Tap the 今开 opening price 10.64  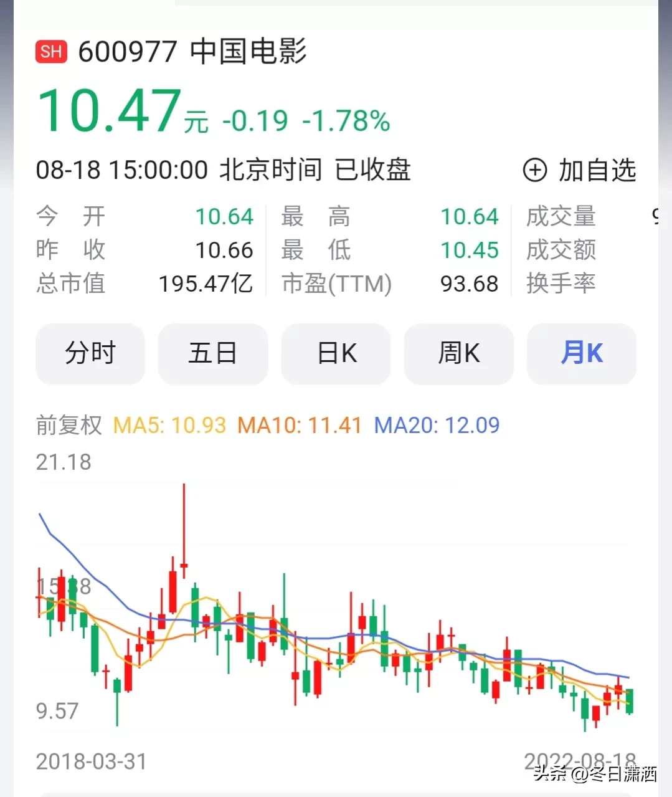(224, 216)
